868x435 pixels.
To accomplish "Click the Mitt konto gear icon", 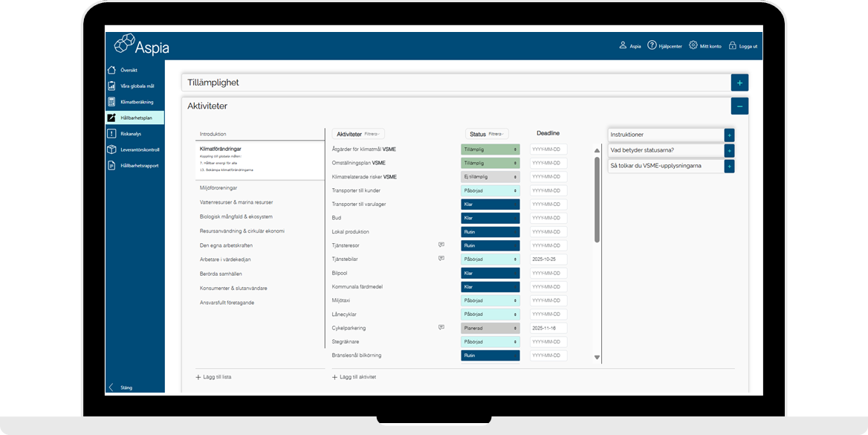I will [693, 45].
